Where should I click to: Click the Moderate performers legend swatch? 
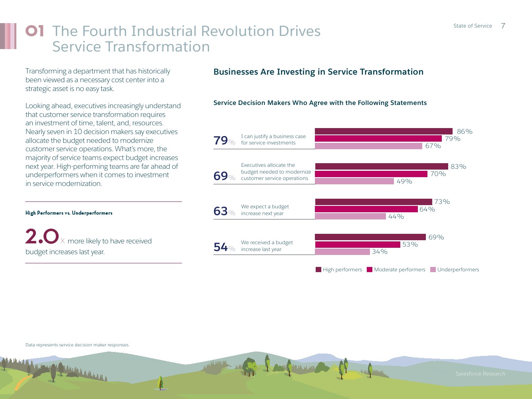(369, 270)
